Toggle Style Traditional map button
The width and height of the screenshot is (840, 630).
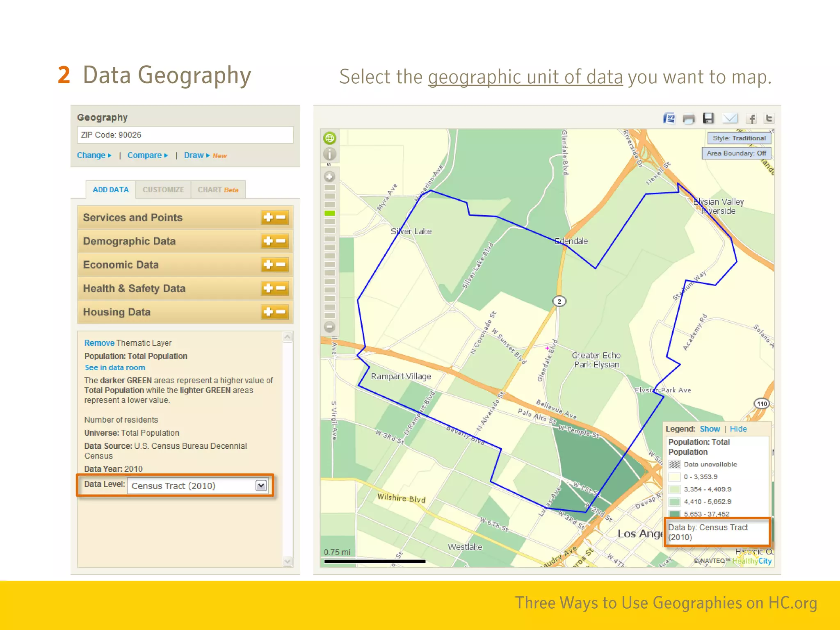[x=739, y=138]
